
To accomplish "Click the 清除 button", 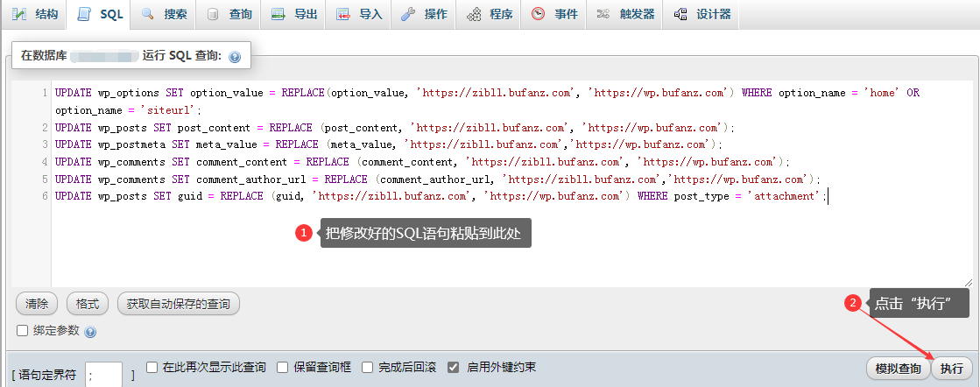I will [37, 304].
